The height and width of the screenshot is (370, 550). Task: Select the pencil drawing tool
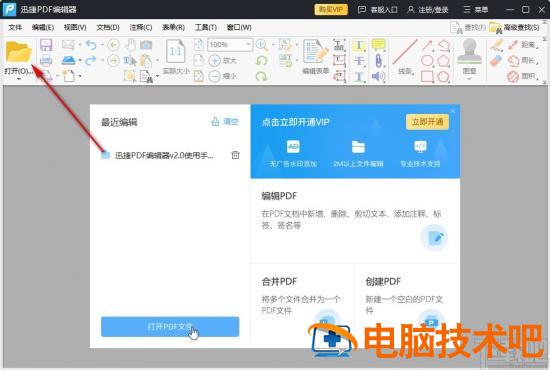(496, 45)
